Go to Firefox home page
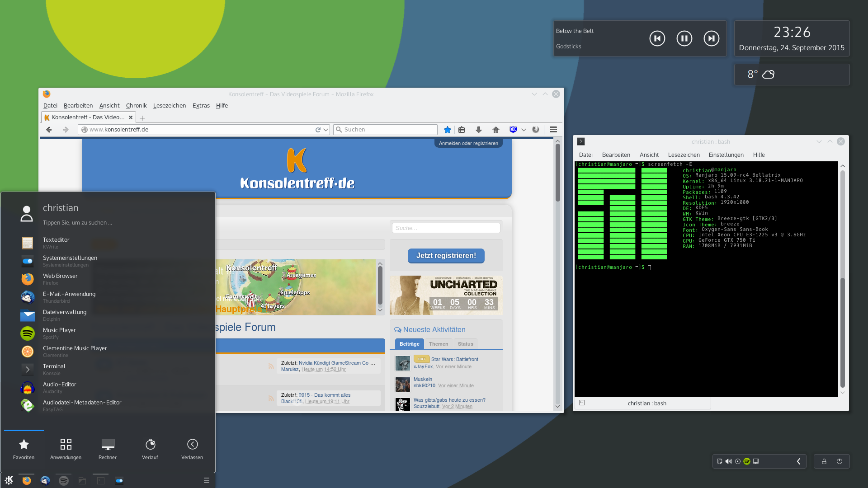Image resolution: width=868 pixels, height=488 pixels. click(496, 130)
